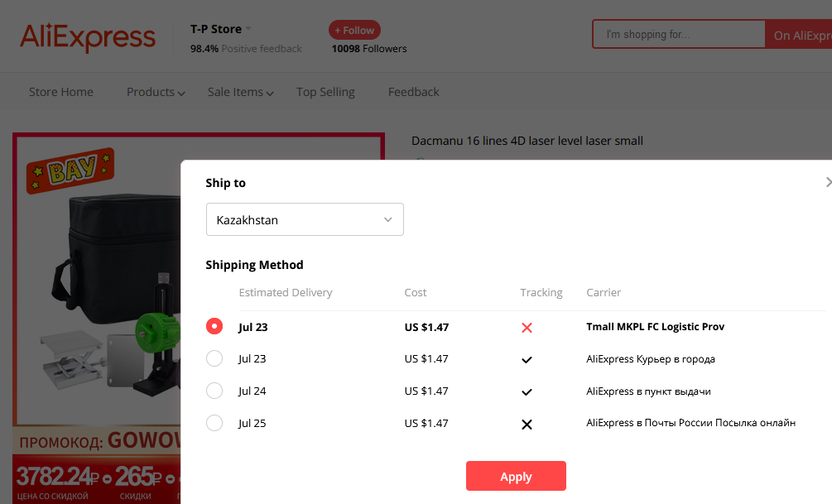
Task: Select the Jul 25 Почты России radio button
Action: pos(214,424)
